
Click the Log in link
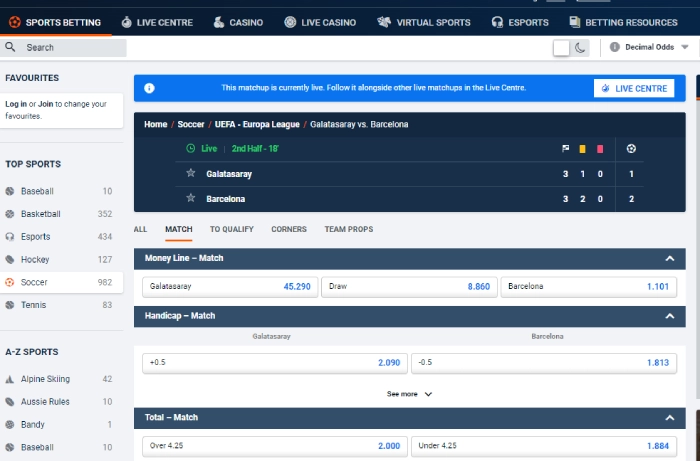[x=16, y=104]
